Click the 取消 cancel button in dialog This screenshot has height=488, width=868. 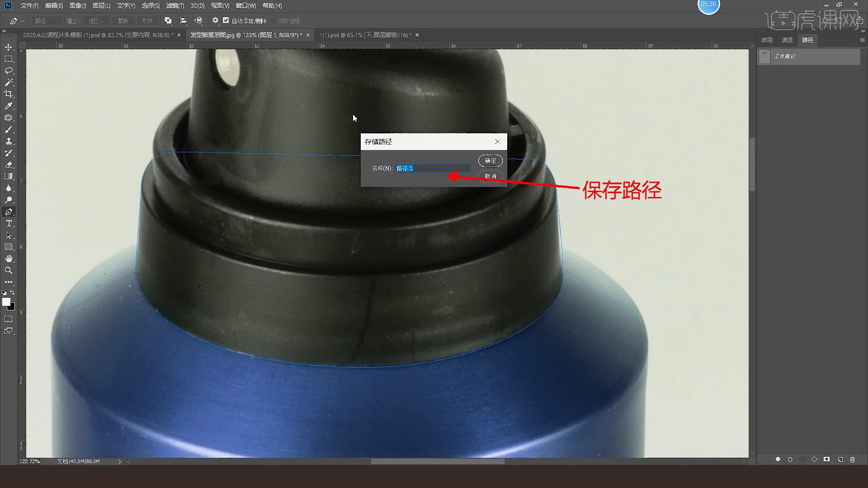[490, 176]
